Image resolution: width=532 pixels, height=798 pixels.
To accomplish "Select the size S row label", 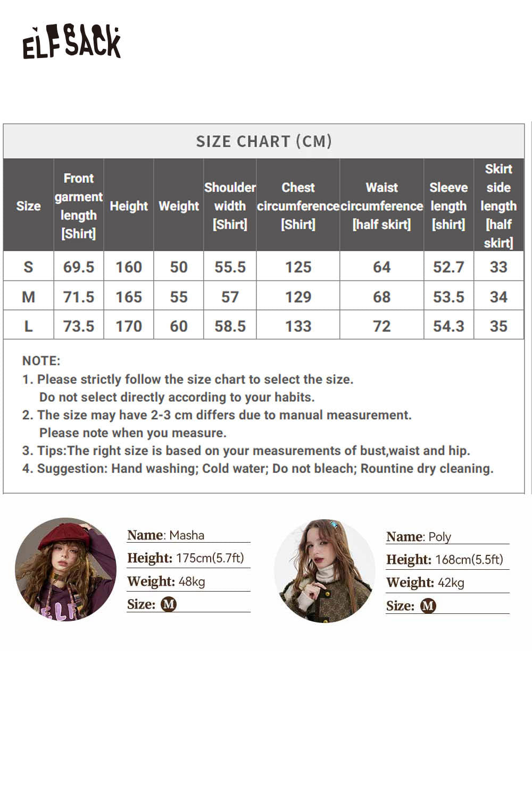I will tap(28, 267).
